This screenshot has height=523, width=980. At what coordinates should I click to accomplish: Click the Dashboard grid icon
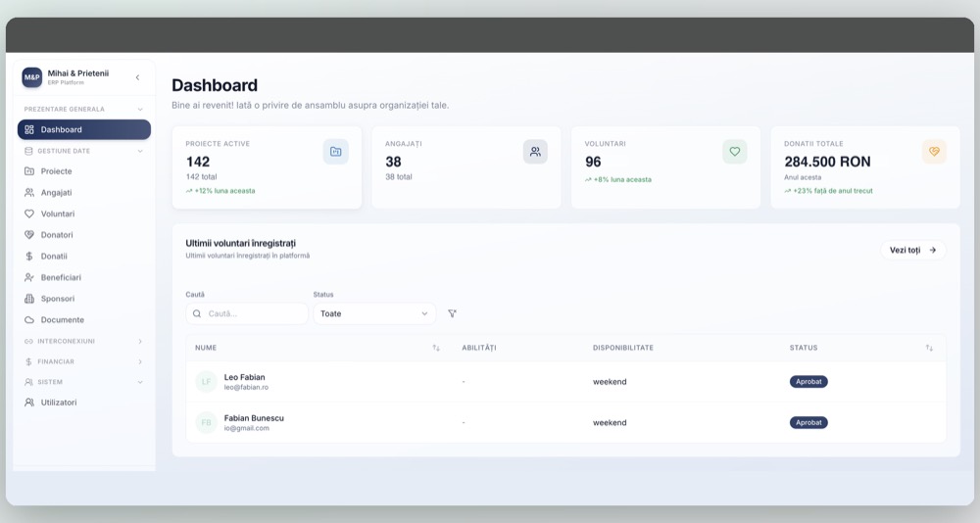29,129
